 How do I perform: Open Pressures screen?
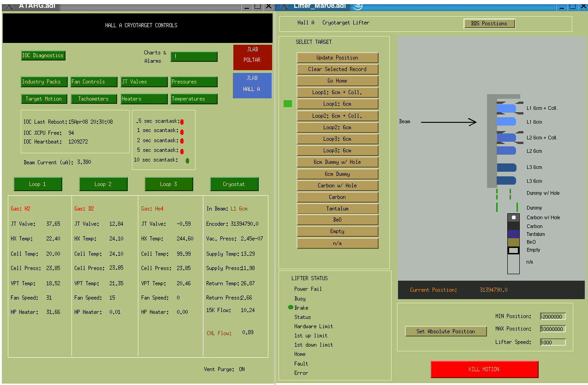194,82
